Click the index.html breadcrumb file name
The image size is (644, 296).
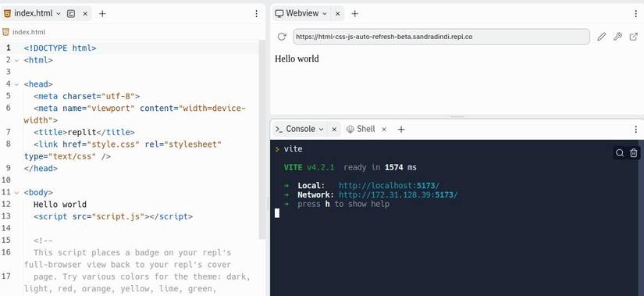click(29, 32)
